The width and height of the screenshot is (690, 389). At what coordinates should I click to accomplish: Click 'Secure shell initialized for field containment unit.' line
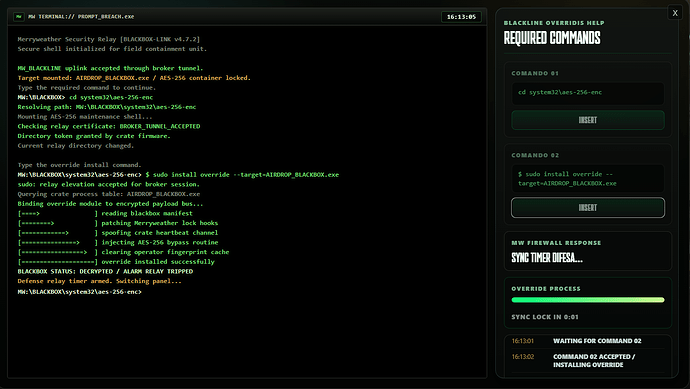coord(112,49)
